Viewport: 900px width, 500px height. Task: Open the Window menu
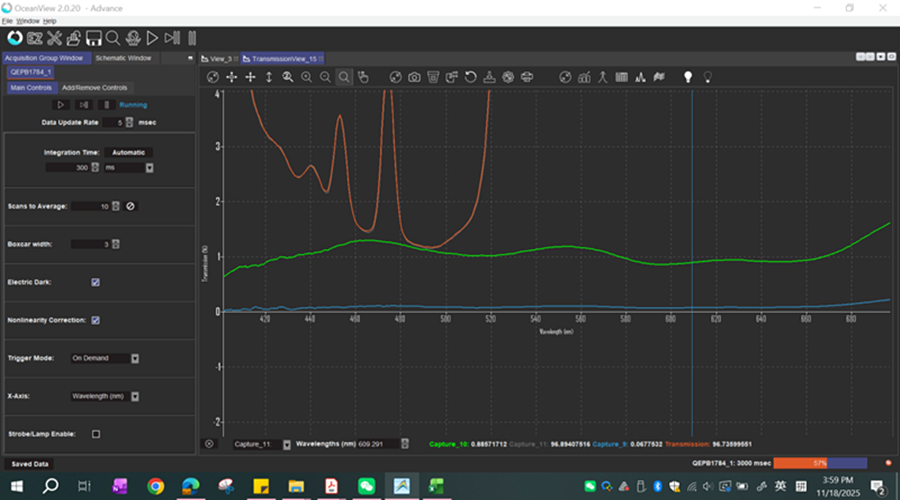coord(28,20)
